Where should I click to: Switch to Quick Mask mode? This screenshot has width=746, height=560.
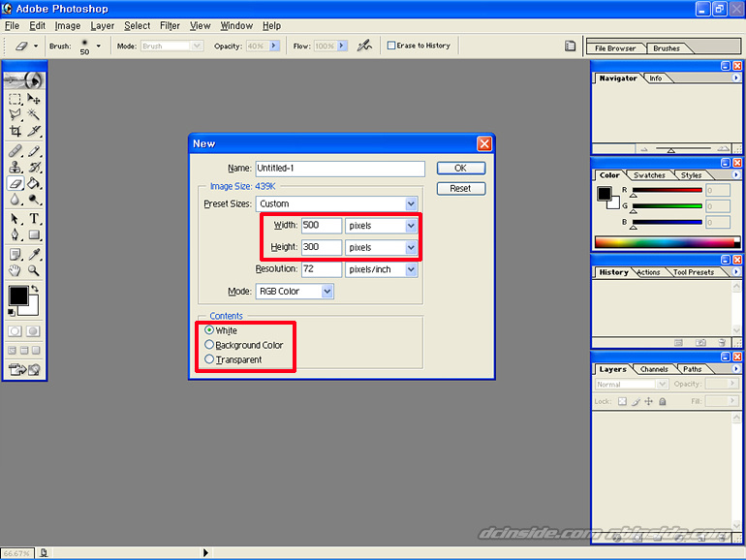pos(33,331)
